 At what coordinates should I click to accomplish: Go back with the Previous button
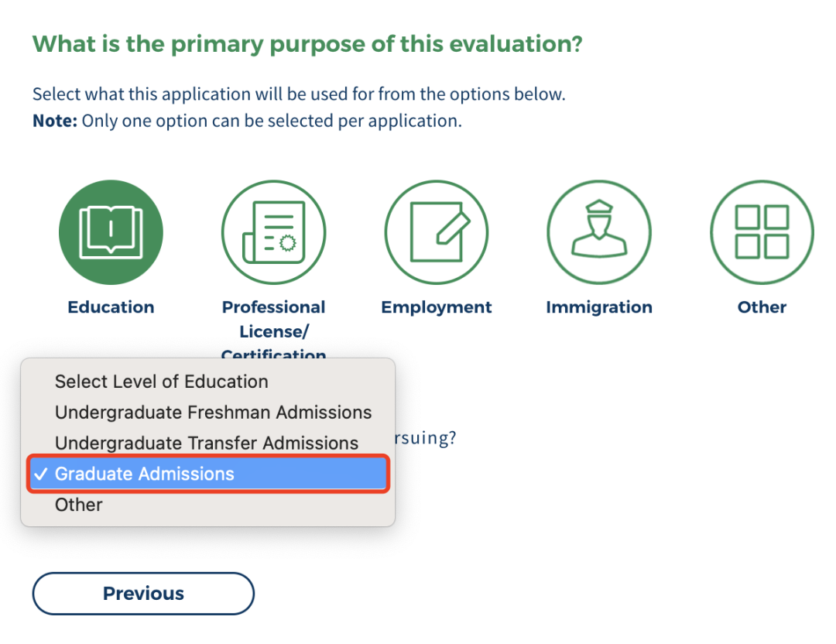click(x=143, y=594)
